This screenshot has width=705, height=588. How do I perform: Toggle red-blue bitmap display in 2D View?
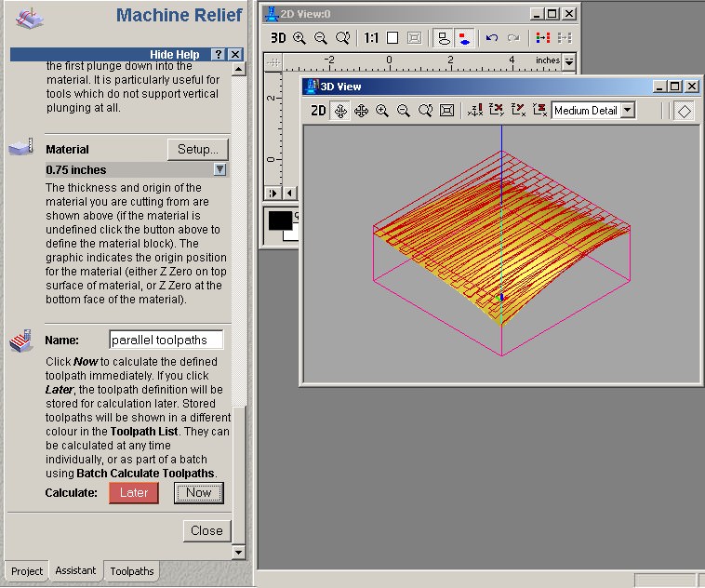pos(464,38)
